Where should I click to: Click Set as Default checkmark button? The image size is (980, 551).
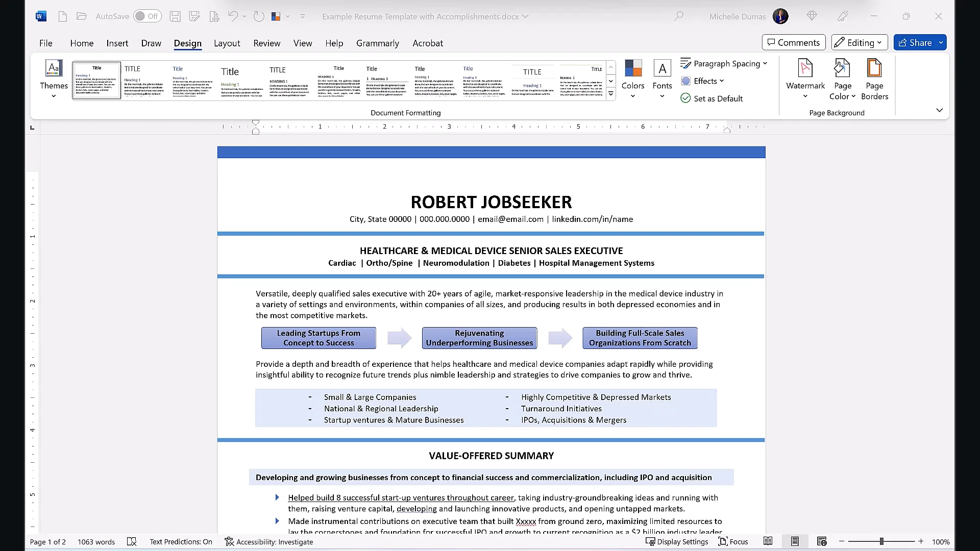coord(712,98)
